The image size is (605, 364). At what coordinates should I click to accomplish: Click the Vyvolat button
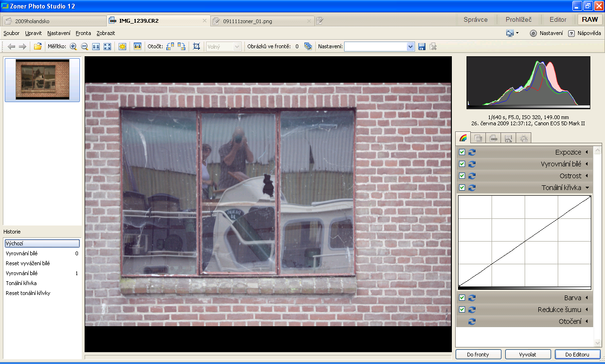[528, 354]
